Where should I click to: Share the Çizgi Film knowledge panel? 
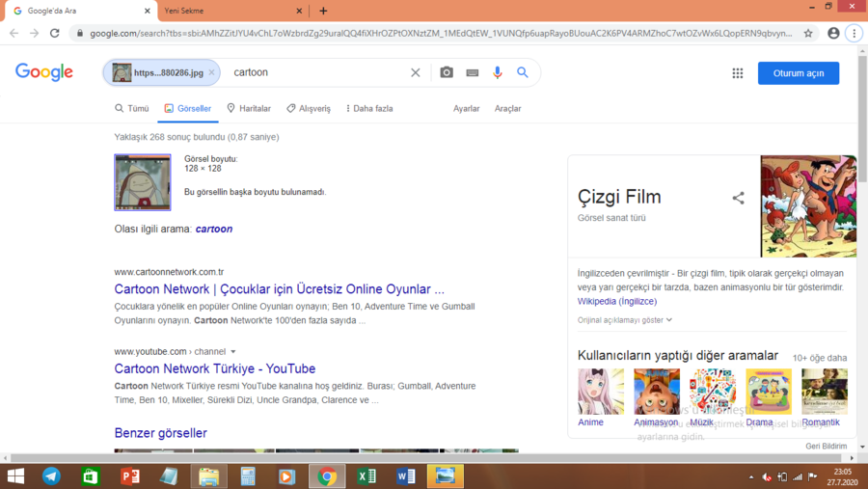(x=738, y=198)
